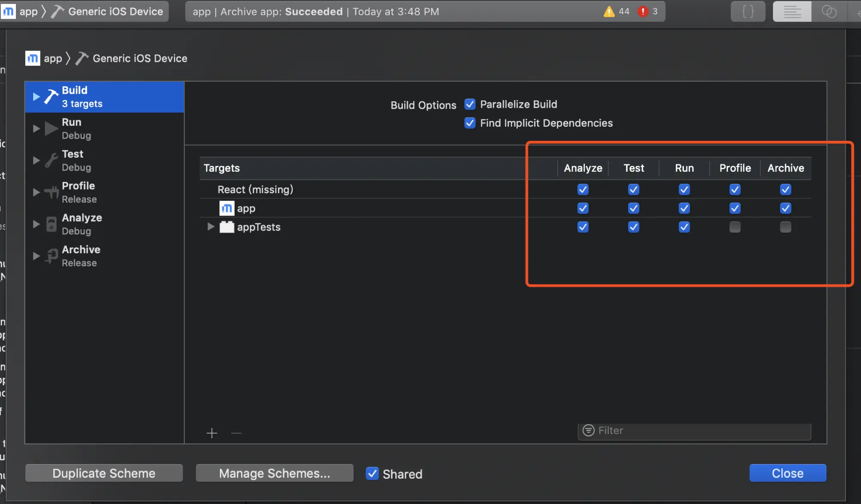Viewport: 861px width, 504px height.
Task: Expand the Archive Release disclosure triangle
Action: tap(37, 256)
